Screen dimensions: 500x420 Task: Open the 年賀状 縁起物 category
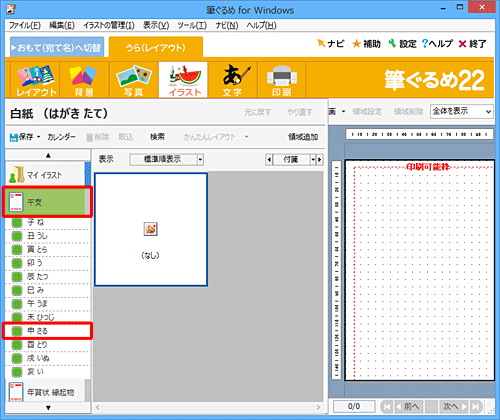[x=45, y=392]
